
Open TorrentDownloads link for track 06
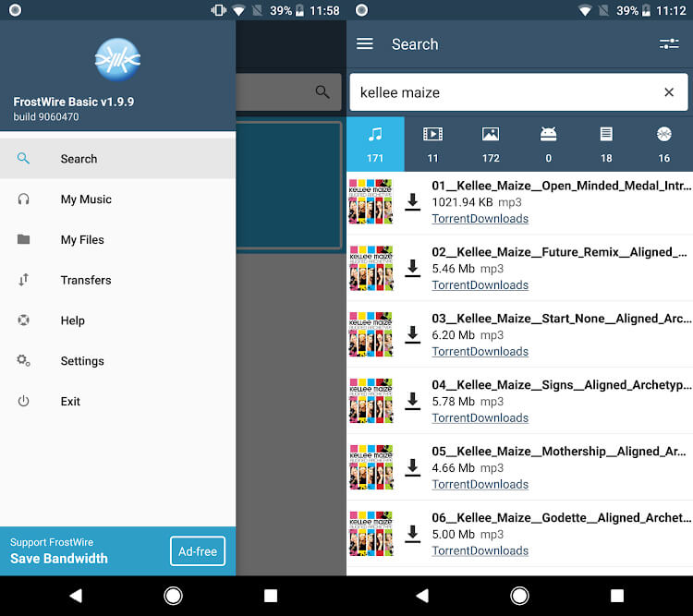[x=480, y=550]
